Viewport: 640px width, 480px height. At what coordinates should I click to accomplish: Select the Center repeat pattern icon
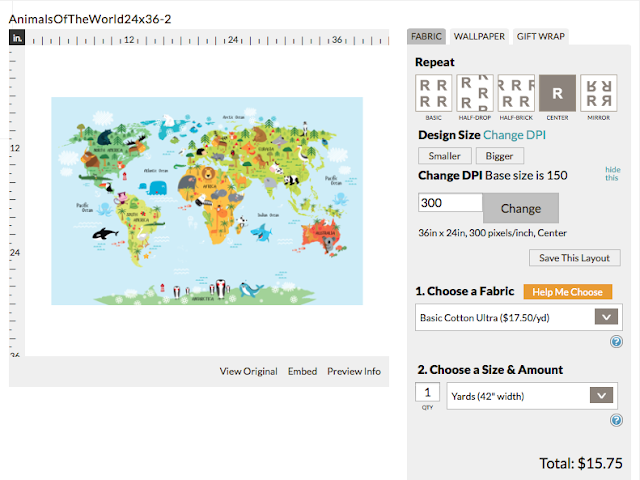tap(557, 93)
